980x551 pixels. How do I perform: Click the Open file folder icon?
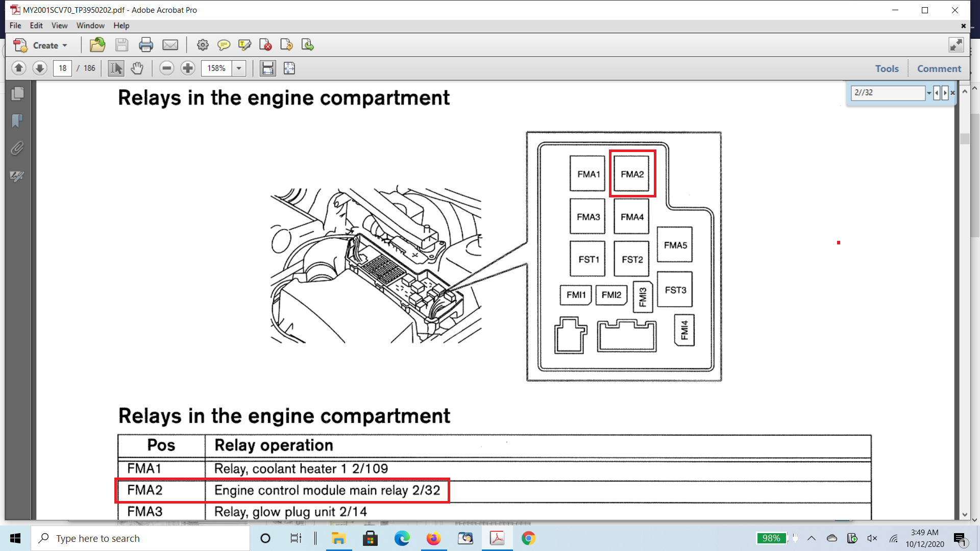(97, 45)
